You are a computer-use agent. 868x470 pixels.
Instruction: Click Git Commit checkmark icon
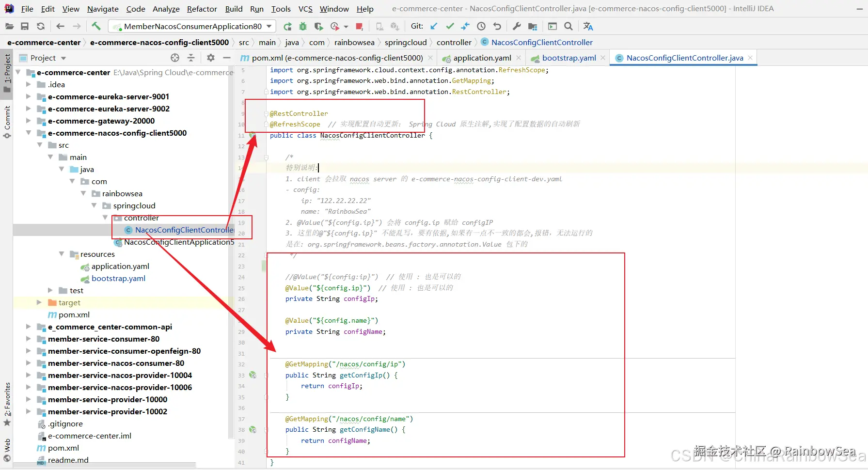pos(450,26)
